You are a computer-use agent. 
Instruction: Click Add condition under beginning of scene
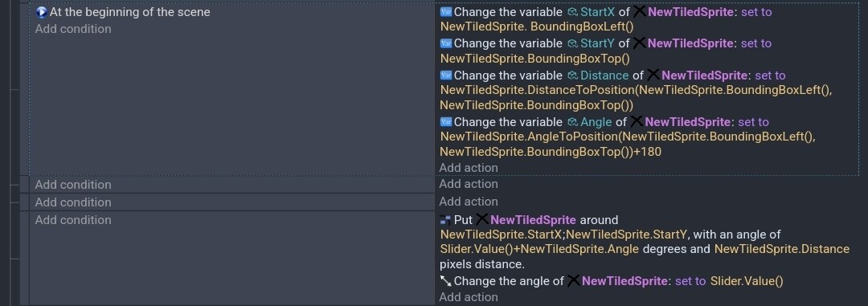tap(73, 29)
